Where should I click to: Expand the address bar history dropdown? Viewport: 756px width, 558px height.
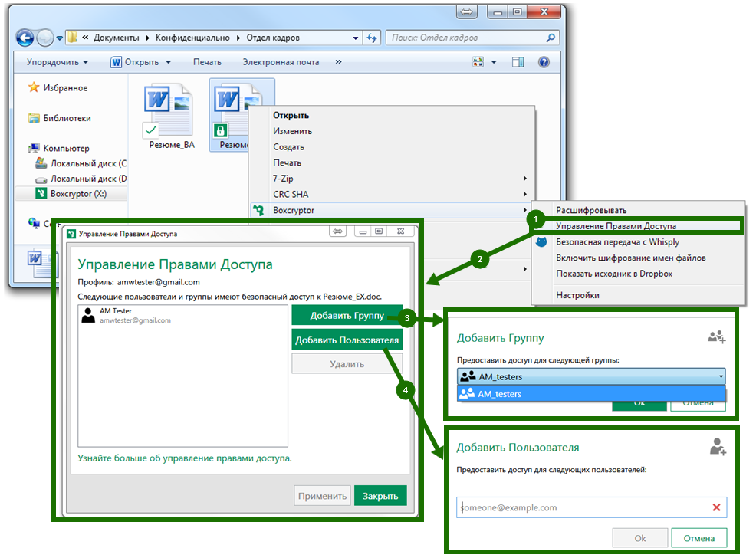pos(356,38)
